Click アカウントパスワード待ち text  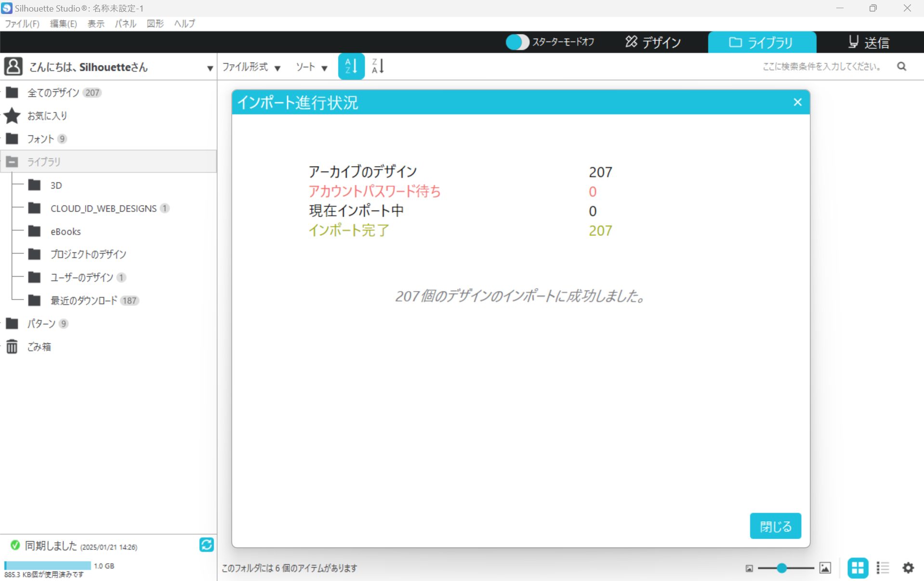coord(375,192)
